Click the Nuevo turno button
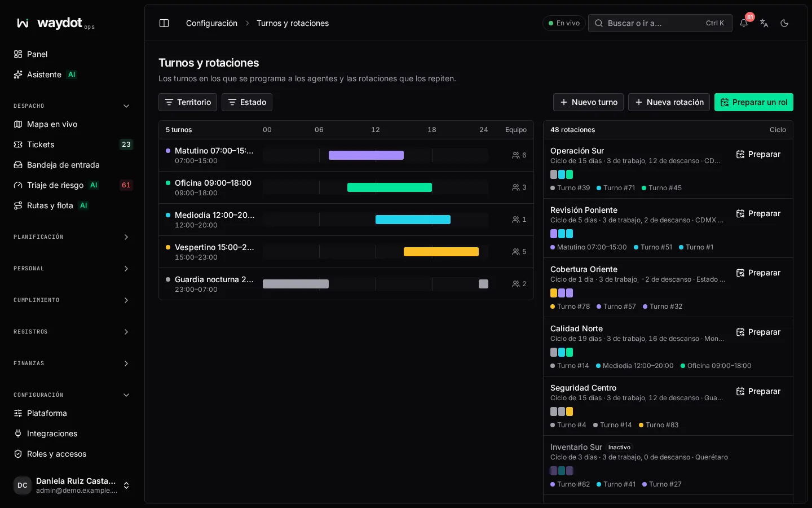This screenshot has width=812, height=508. pos(588,102)
